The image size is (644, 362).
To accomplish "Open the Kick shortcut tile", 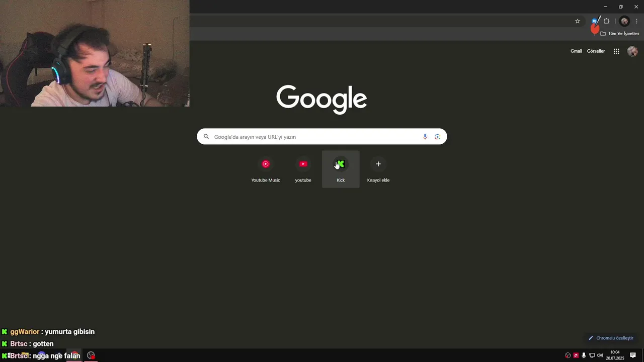I will 341,169.
